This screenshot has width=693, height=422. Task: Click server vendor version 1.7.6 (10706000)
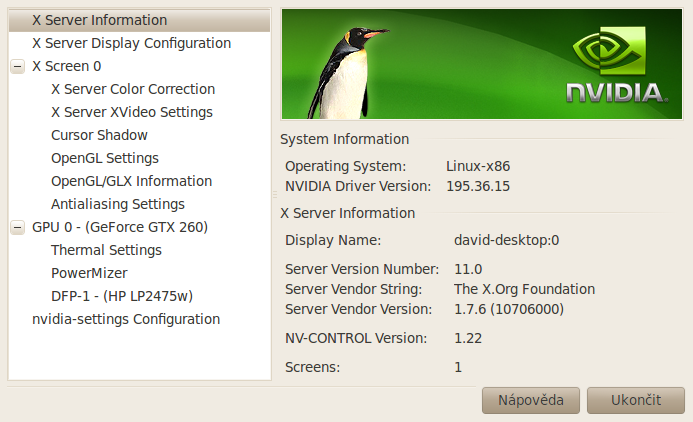tap(509, 309)
